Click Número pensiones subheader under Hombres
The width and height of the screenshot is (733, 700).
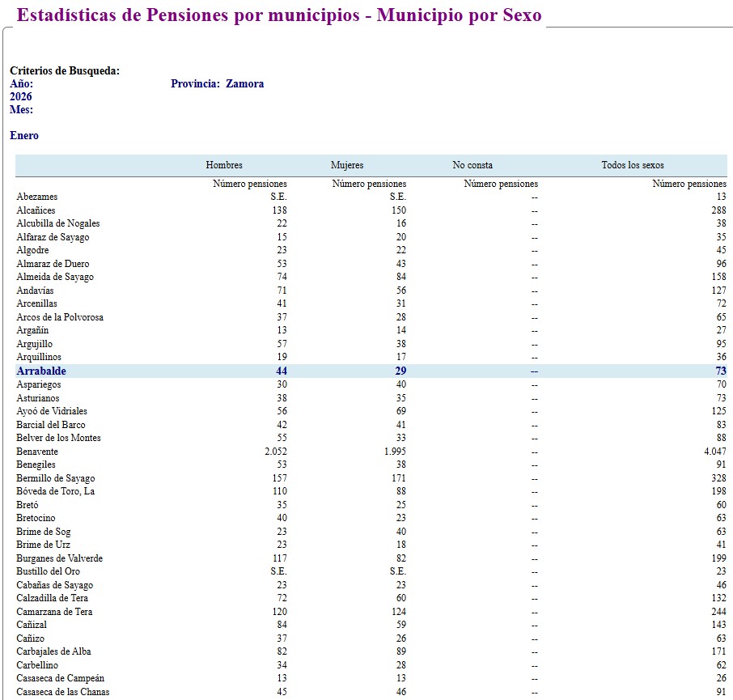click(x=250, y=184)
